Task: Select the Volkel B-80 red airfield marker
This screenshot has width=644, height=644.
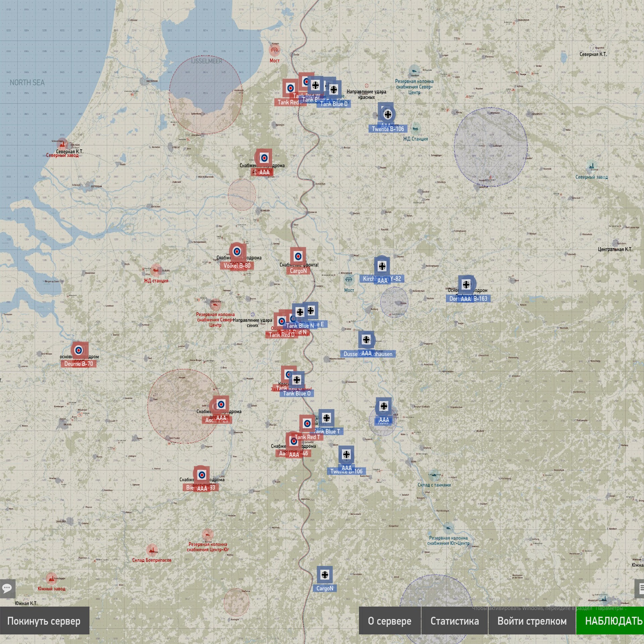Action: (237, 252)
